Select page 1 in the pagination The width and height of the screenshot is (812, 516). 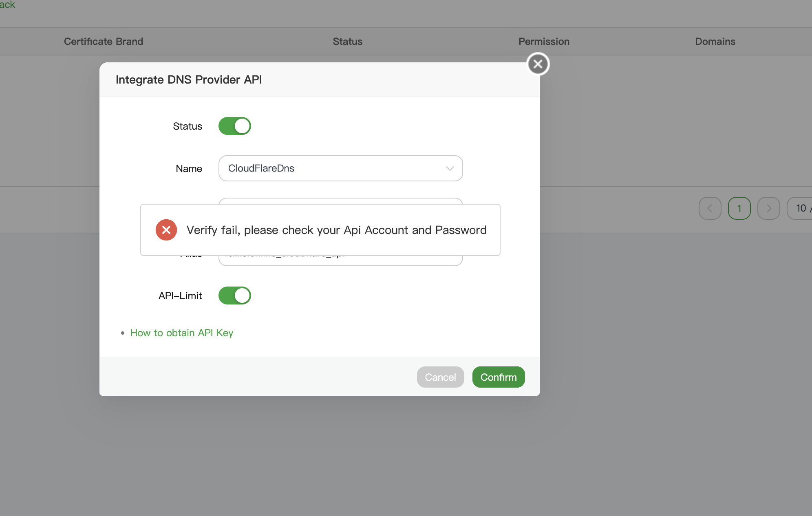click(739, 208)
